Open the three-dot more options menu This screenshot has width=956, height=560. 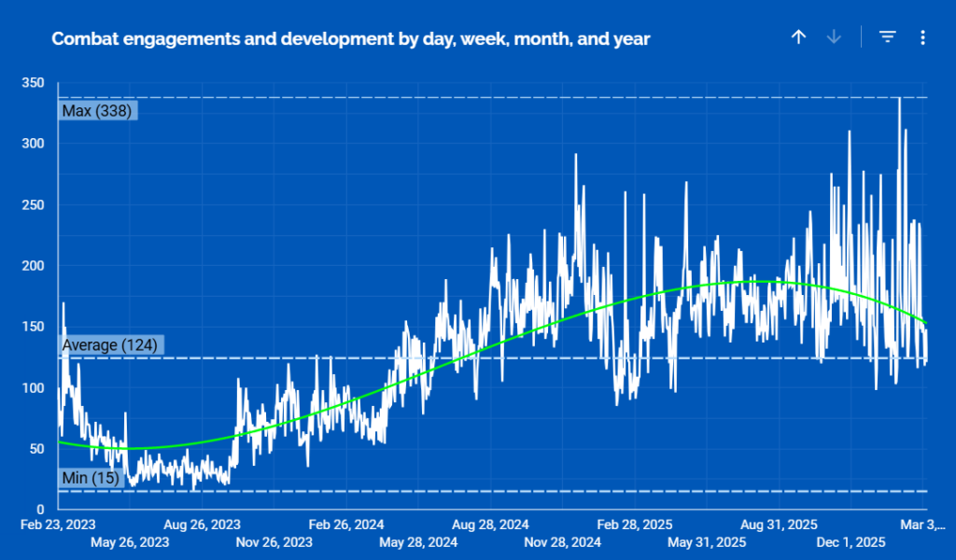(922, 37)
